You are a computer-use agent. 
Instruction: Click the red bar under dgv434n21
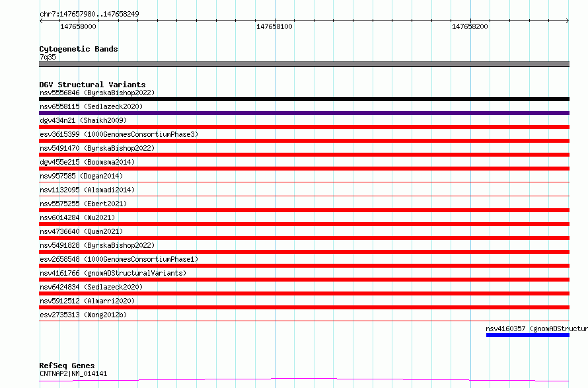304,127
